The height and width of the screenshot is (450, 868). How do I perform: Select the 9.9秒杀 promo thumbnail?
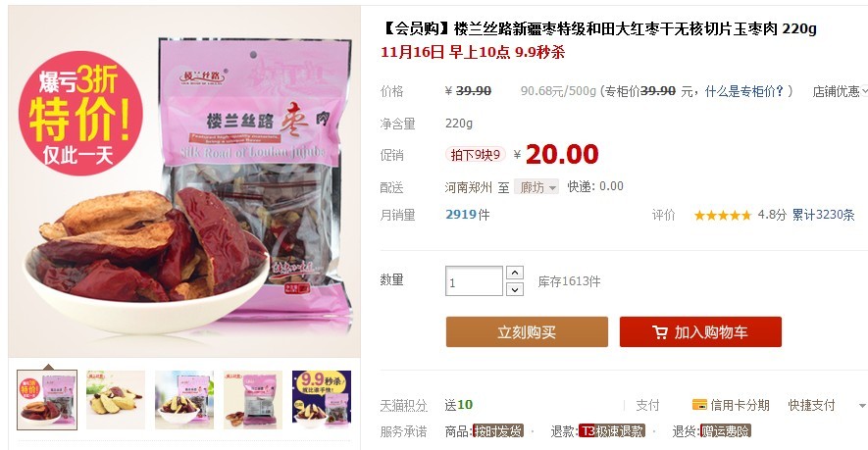pos(322,400)
